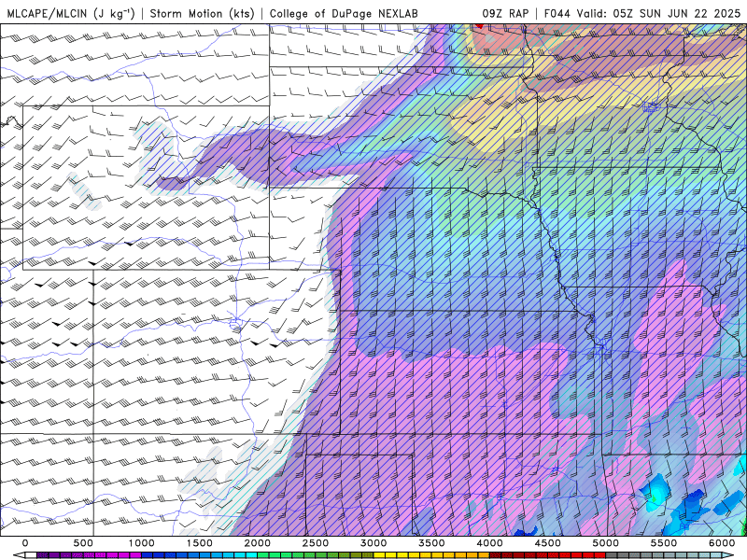Click the "6000" color bar label
The width and height of the screenshot is (747, 560).
[723, 543]
